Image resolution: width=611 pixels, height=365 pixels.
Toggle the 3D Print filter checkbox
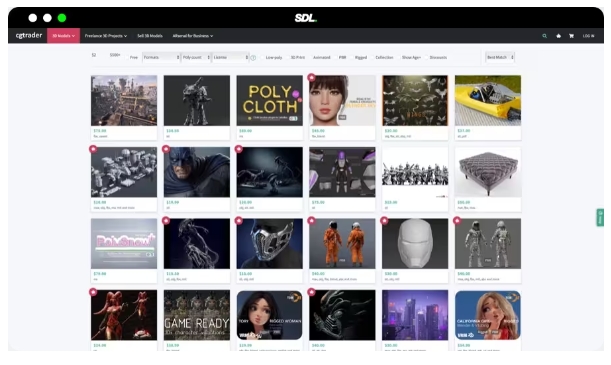288,58
